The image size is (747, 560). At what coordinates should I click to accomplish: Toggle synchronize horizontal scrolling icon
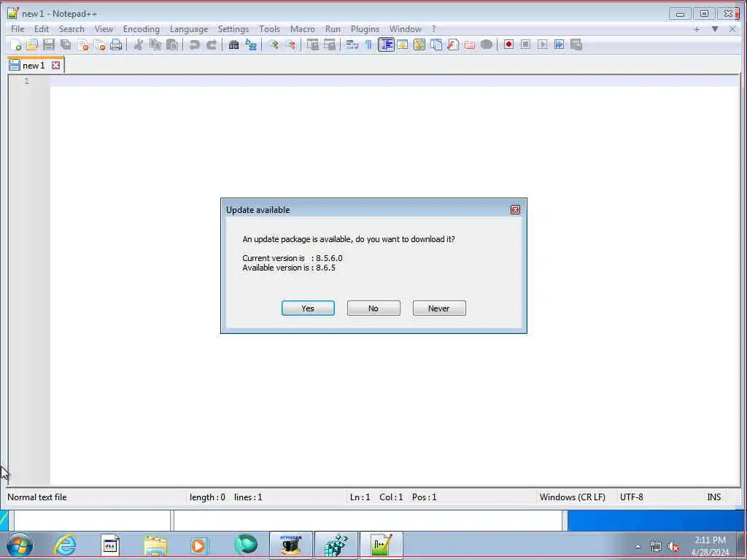tap(330, 44)
